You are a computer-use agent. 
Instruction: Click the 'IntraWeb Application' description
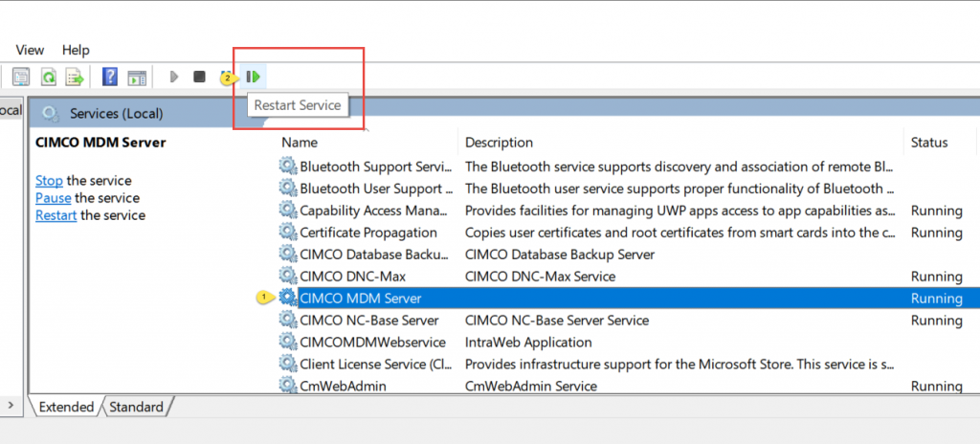528,342
